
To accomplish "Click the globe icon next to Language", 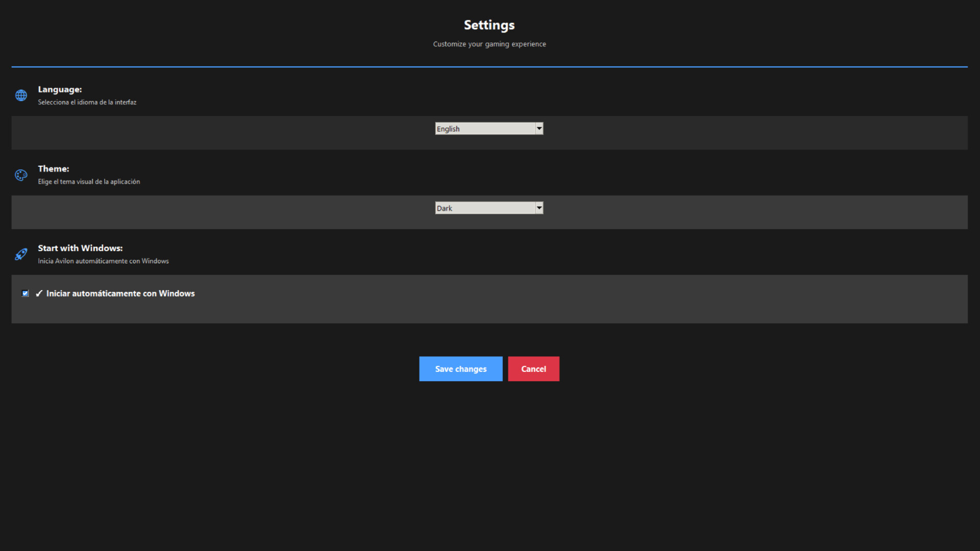I will 21,95.
